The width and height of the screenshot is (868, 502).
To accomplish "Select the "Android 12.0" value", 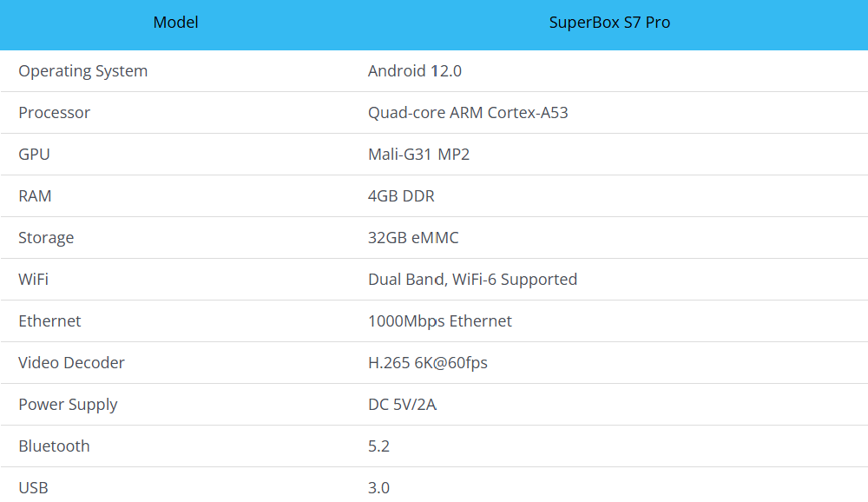I will coord(414,71).
